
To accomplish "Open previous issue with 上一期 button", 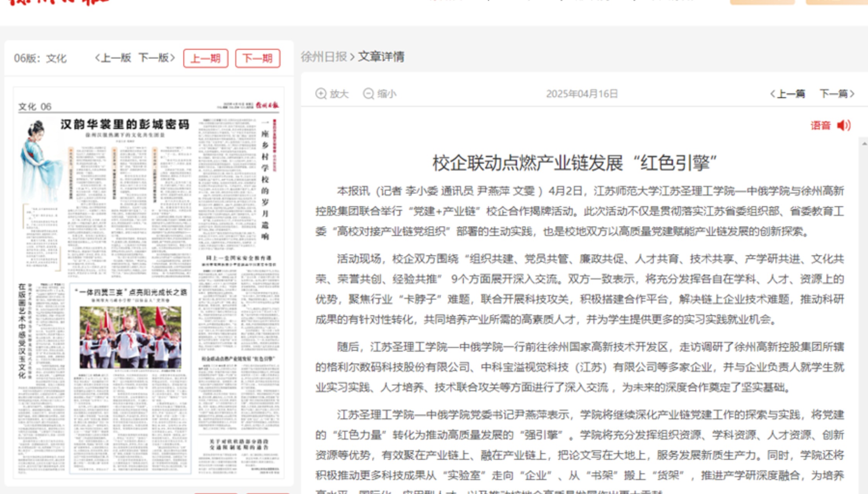I will click(x=206, y=58).
